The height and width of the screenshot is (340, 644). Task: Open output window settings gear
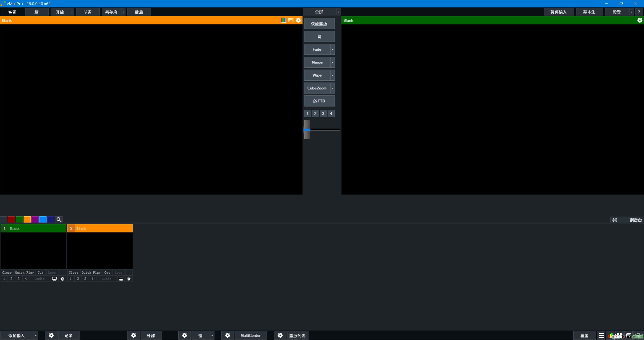point(640,20)
